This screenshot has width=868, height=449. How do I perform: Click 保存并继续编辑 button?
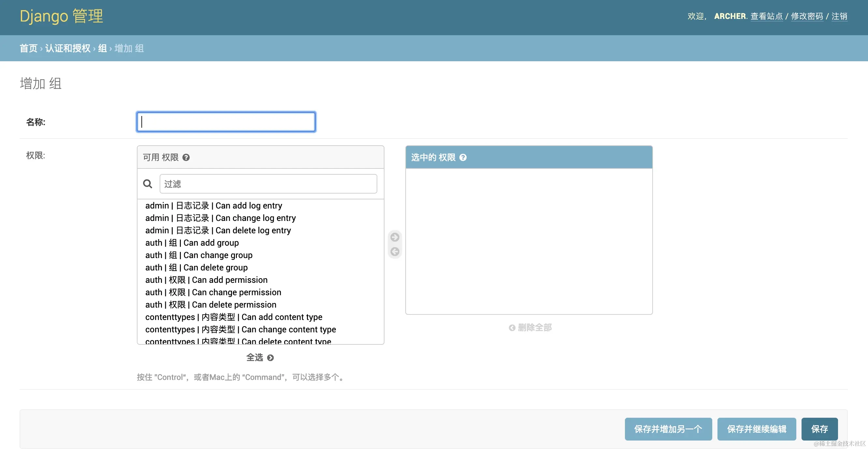757,429
